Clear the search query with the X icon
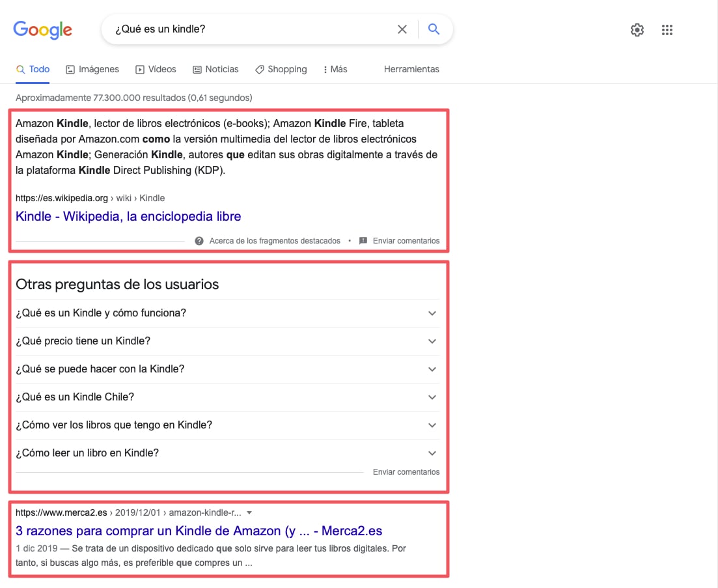Image resolution: width=718 pixels, height=588 pixels. (x=402, y=29)
